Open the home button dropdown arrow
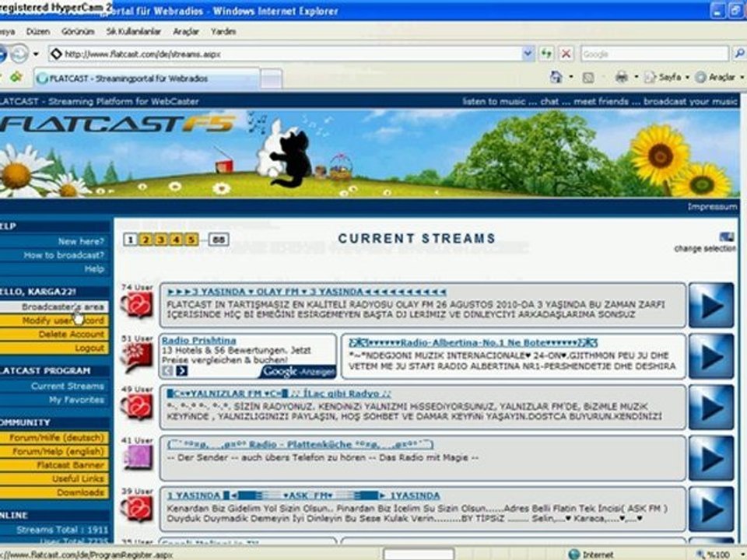 (x=570, y=77)
